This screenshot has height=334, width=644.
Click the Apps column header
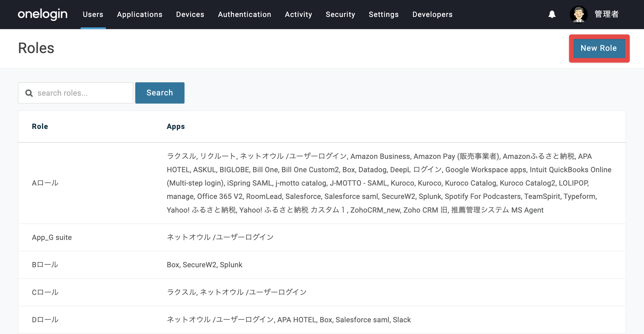tap(176, 127)
